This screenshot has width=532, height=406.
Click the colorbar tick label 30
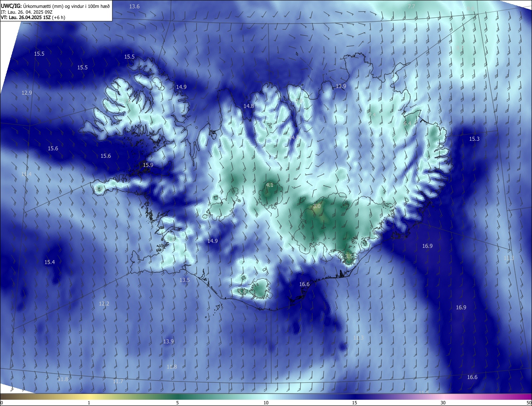[443, 403]
